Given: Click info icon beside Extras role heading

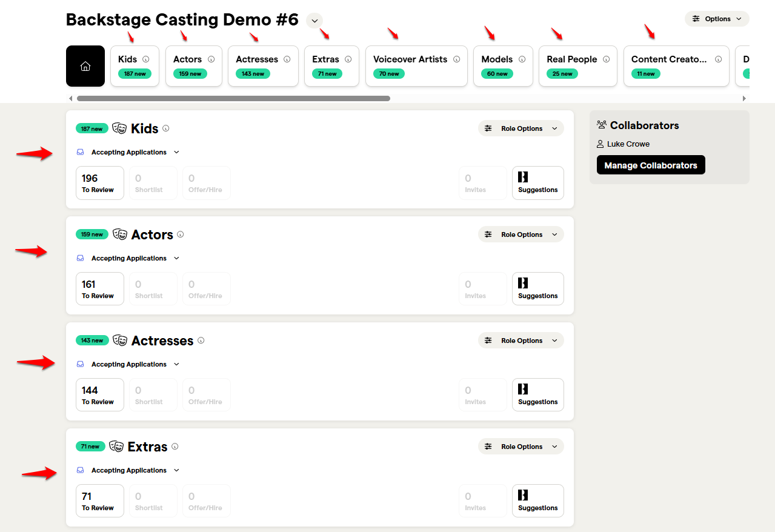Looking at the screenshot, I should coord(175,447).
